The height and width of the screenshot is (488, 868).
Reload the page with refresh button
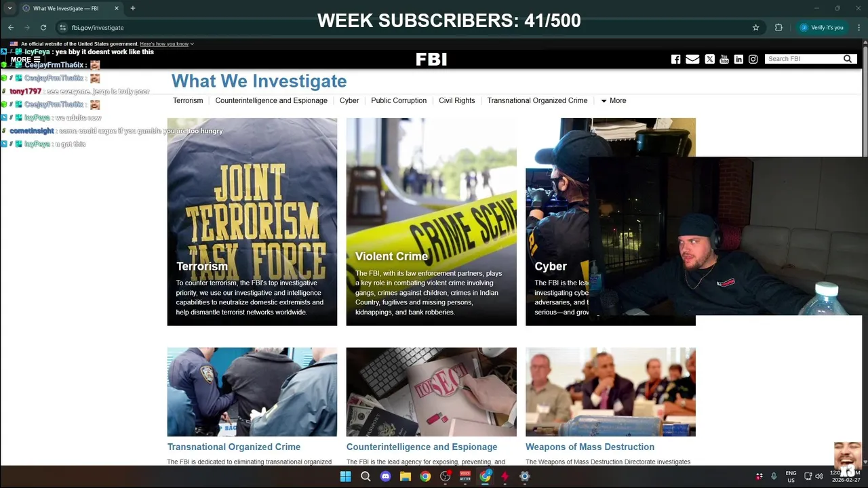pyautogui.click(x=43, y=28)
